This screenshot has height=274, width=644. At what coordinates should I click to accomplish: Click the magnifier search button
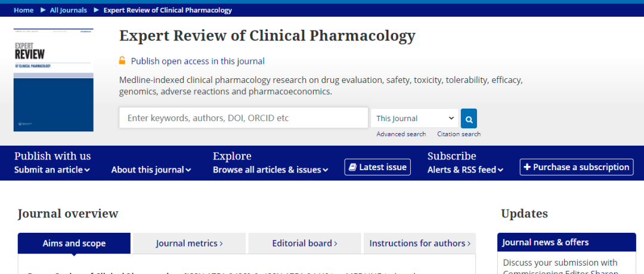coord(469,118)
